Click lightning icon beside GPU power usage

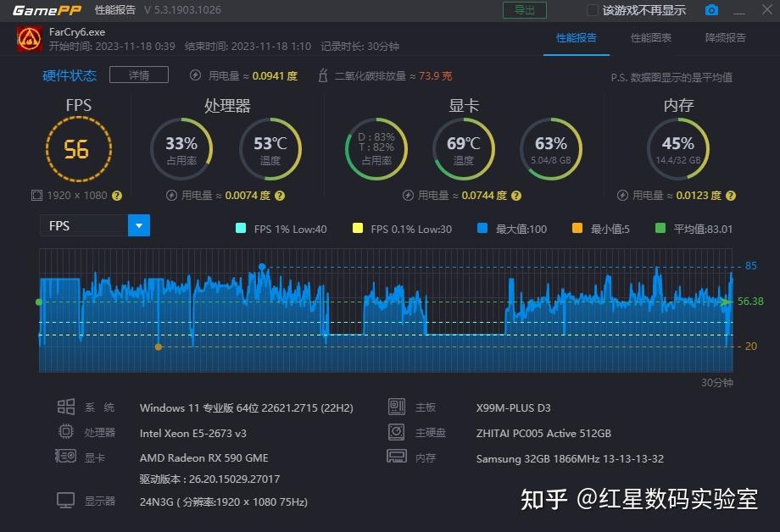[x=408, y=196]
